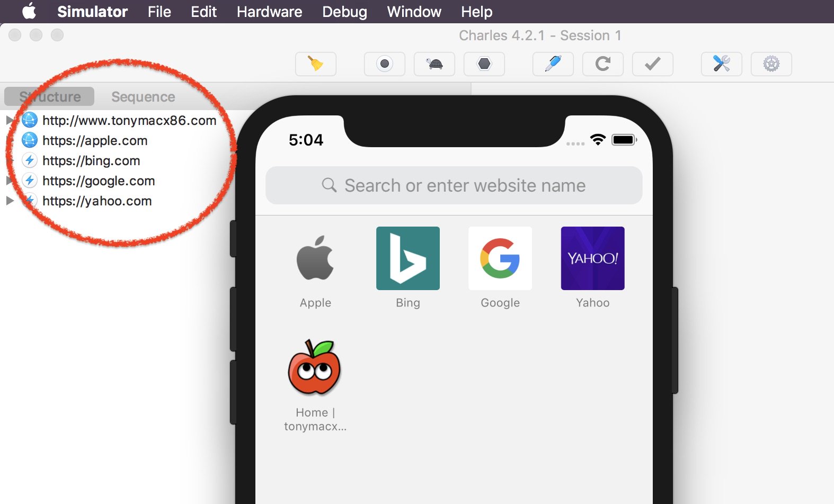Open the Yahoo favorite in Safari
This screenshot has width=834, height=504.
(x=593, y=268)
